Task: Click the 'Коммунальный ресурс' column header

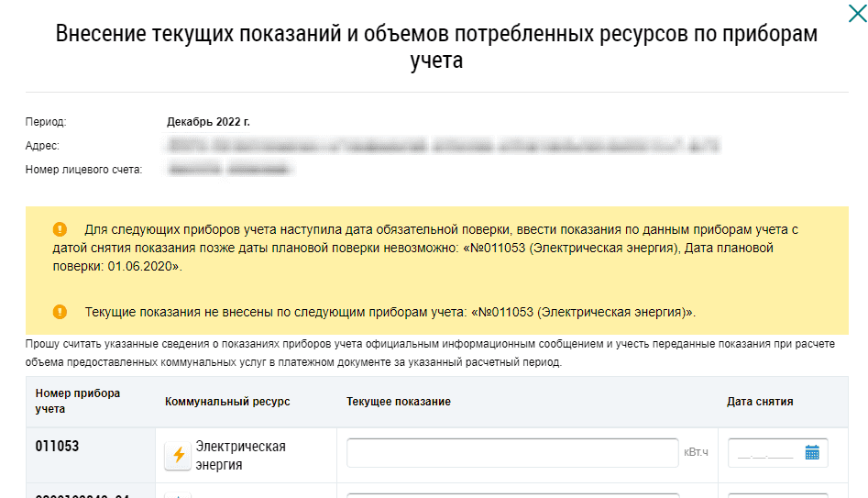Action: (x=225, y=402)
